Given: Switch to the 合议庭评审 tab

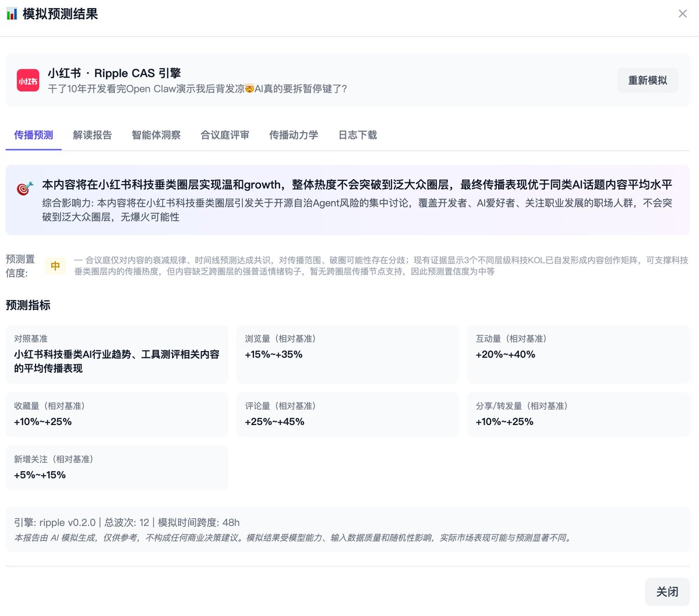Looking at the screenshot, I should (x=225, y=135).
